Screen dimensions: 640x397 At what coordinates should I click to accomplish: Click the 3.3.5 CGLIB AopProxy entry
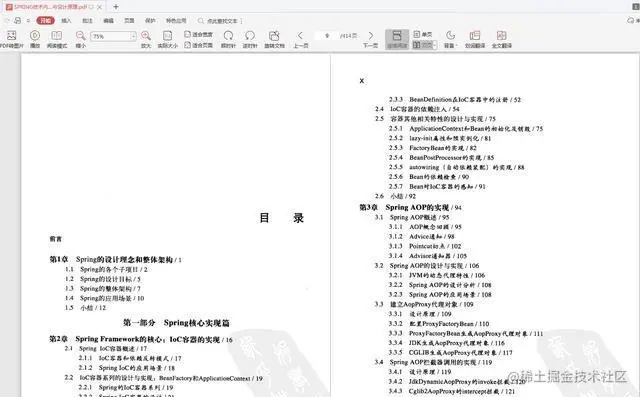(x=450, y=353)
